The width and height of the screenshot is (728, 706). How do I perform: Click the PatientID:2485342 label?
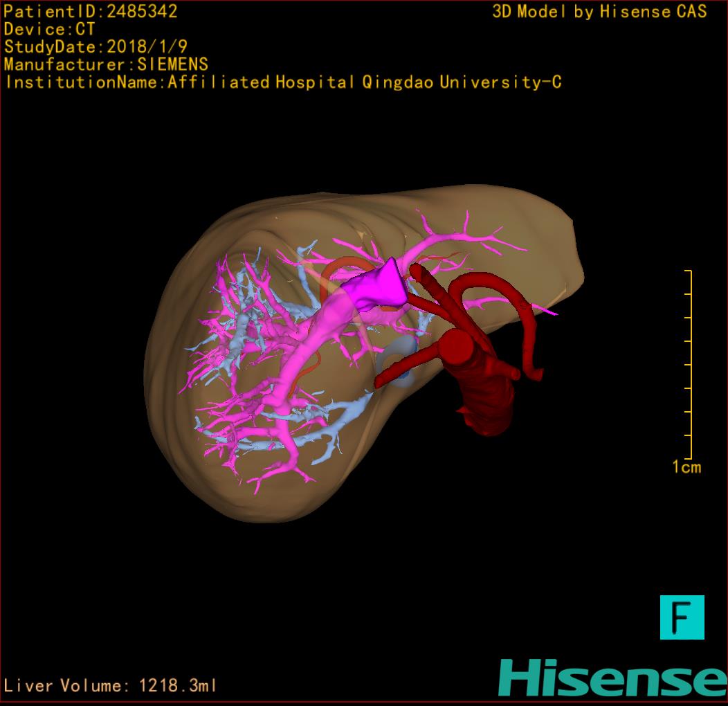[91, 12]
